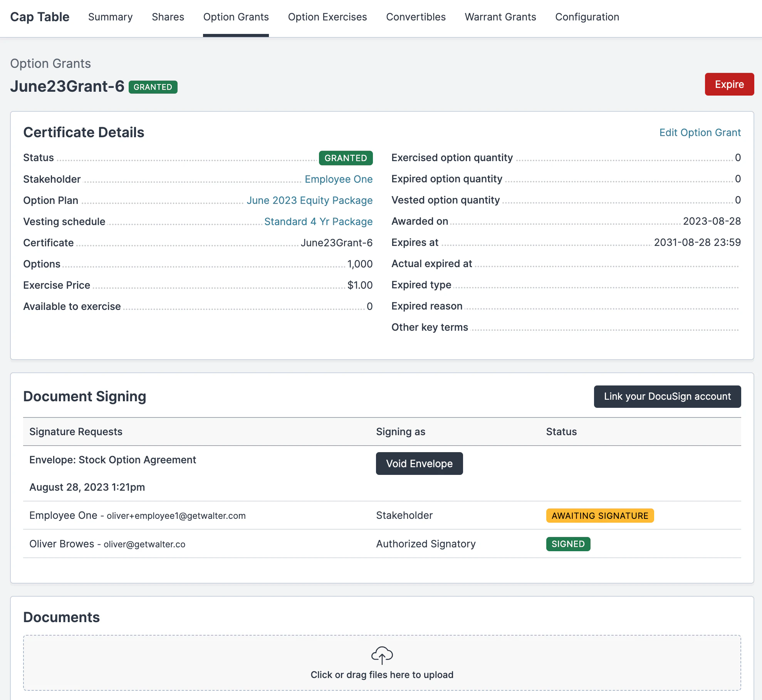The height and width of the screenshot is (700, 762).
Task: Click the Option Grants breadcrumb heading
Action: 50,64
